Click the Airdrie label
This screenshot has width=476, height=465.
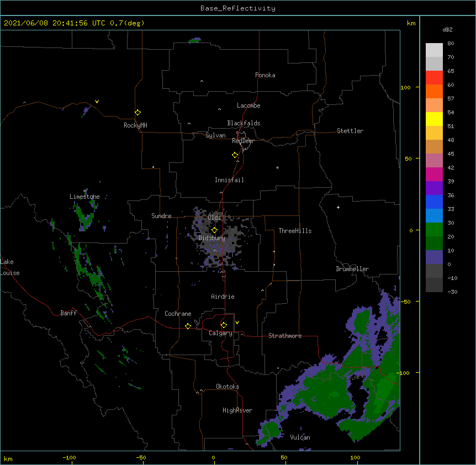[223, 297]
